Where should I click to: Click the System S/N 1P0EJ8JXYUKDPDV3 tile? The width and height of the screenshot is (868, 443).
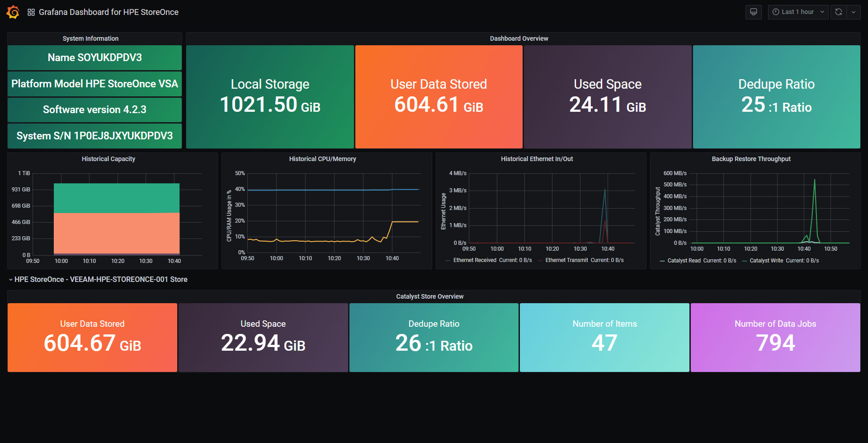coord(94,136)
